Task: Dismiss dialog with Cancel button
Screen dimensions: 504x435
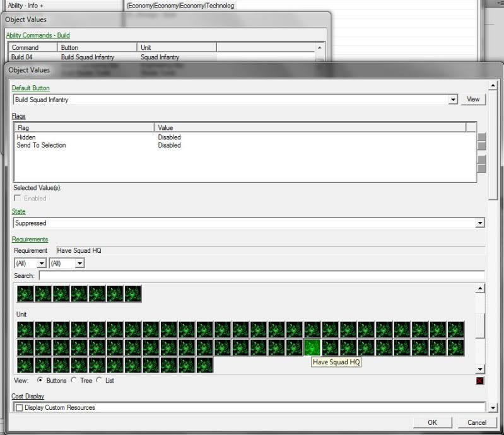Action: 477,422
